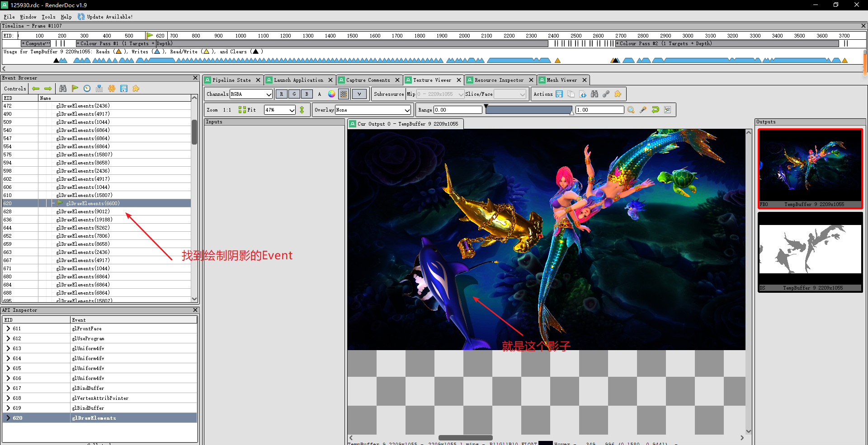The image size is (868, 445).
Task: Open the Tools menu
Action: coord(48,17)
